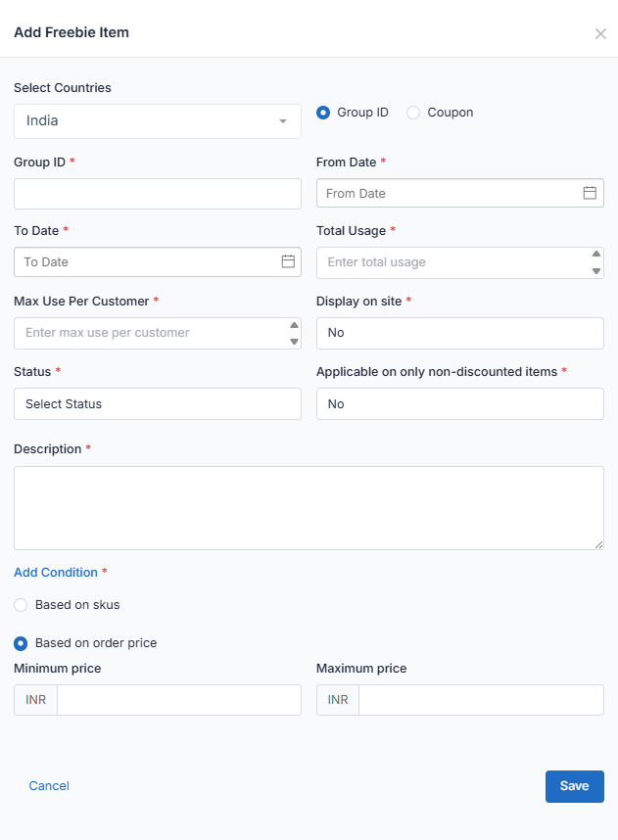Click the From Date calendar icon
This screenshot has width=618, height=840.
(590, 193)
